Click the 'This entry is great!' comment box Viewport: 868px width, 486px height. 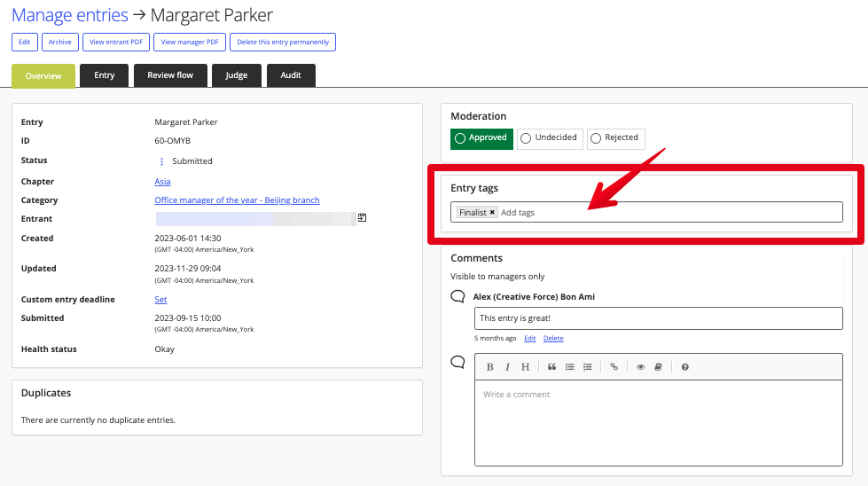pyautogui.click(x=658, y=318)
